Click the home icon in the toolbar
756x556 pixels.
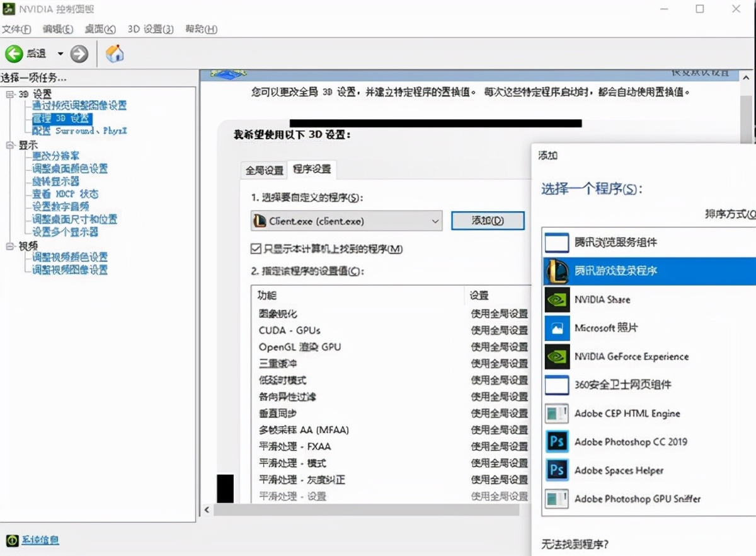point(115,54)
